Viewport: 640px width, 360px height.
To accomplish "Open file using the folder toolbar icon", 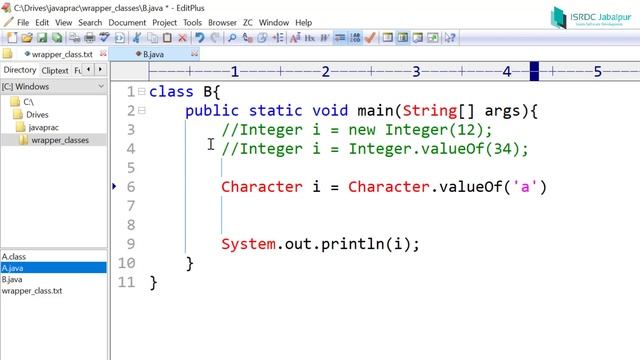I will point(27,38).
